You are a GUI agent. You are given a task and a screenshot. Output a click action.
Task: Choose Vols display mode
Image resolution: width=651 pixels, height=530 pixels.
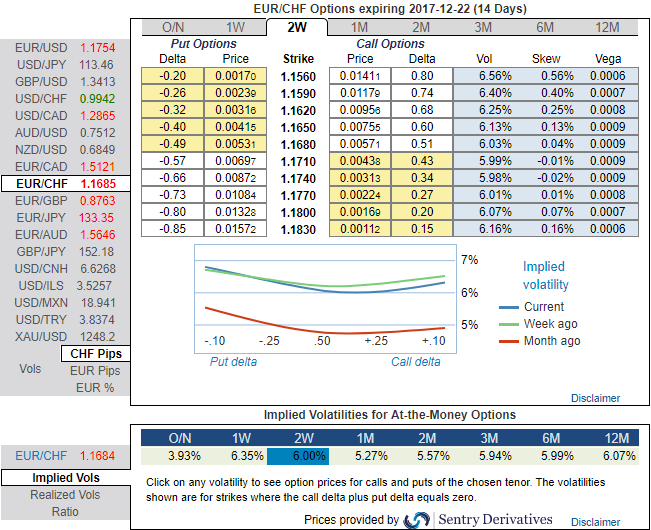[x=30, y=369]
